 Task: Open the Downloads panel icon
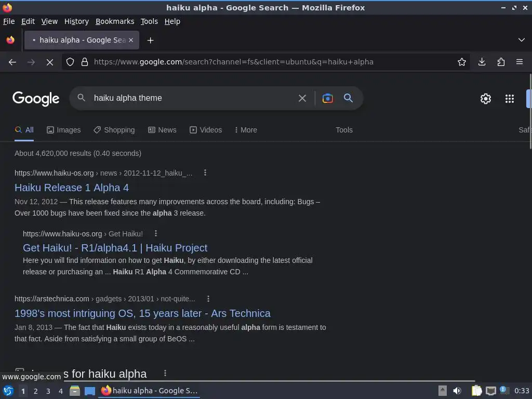click(482, 62)
